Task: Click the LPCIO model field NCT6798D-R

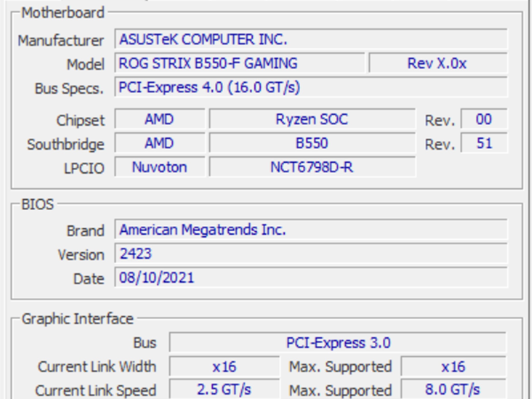Action: click(x=312, y=167)
